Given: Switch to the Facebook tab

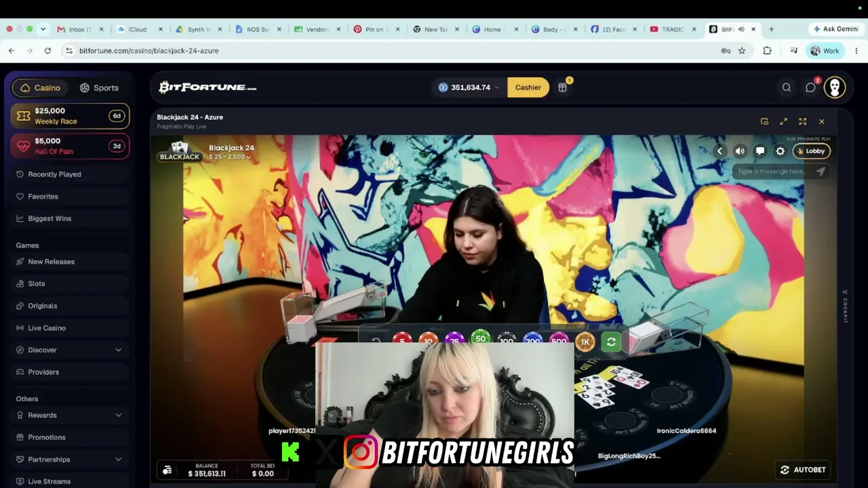Looking at the screenshot, I should (614, 29).
